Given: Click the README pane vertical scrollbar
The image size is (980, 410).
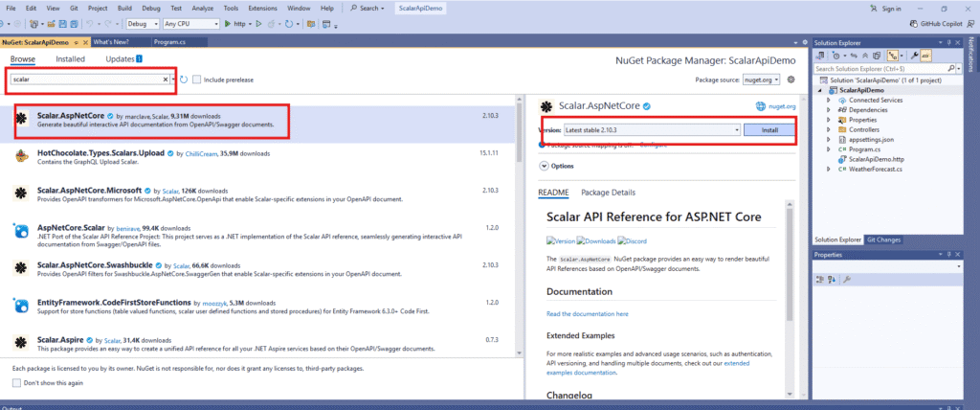Looking at the screenshot, I should 790,262.
